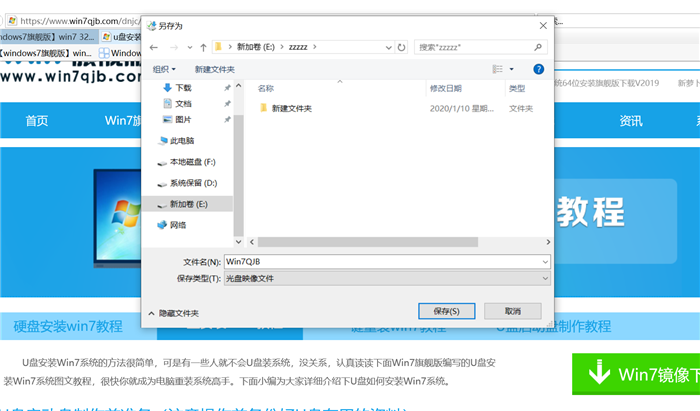
Task: Sort files by 类型 column header
Action: [x=517, y=88]
